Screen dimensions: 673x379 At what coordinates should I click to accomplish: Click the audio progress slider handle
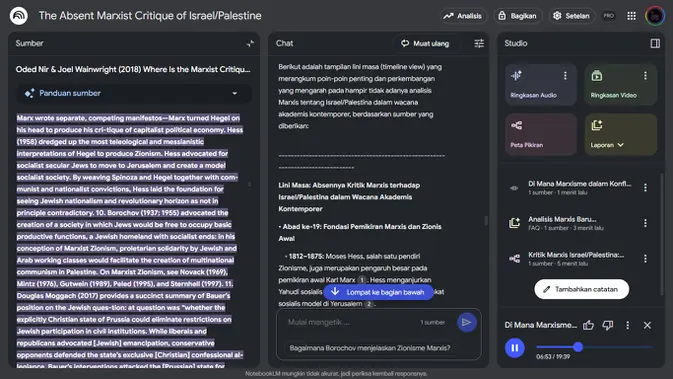[578, 347]
